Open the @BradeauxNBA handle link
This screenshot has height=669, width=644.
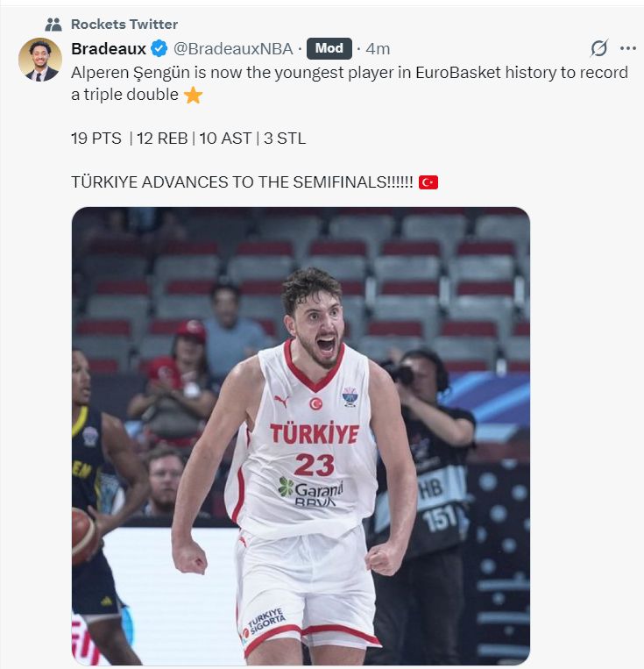233,48
